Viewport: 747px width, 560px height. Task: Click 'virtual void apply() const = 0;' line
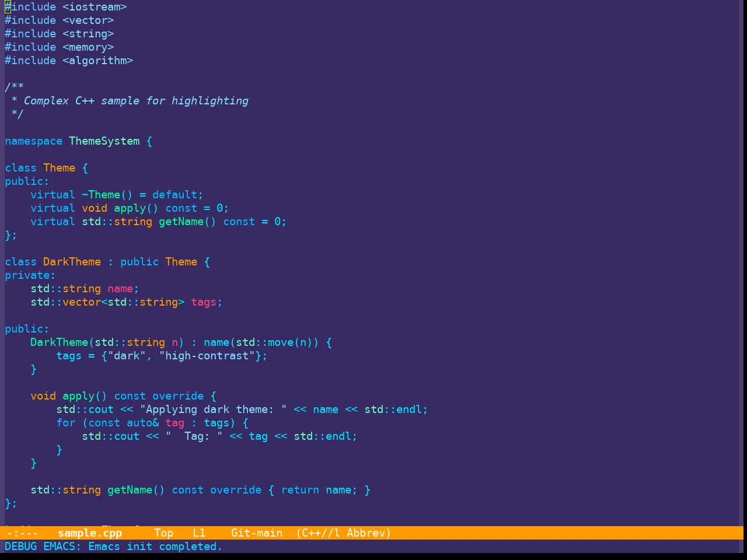[x=130, y=208]
